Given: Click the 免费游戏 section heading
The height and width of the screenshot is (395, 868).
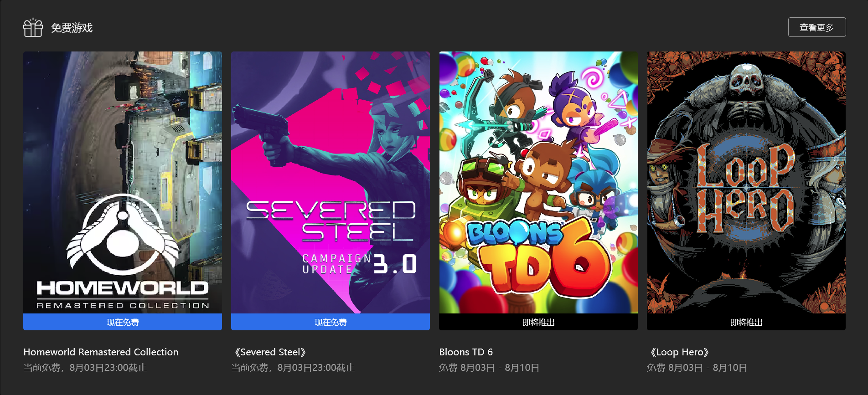Looking at the screenshot, I should coord(72,28).
